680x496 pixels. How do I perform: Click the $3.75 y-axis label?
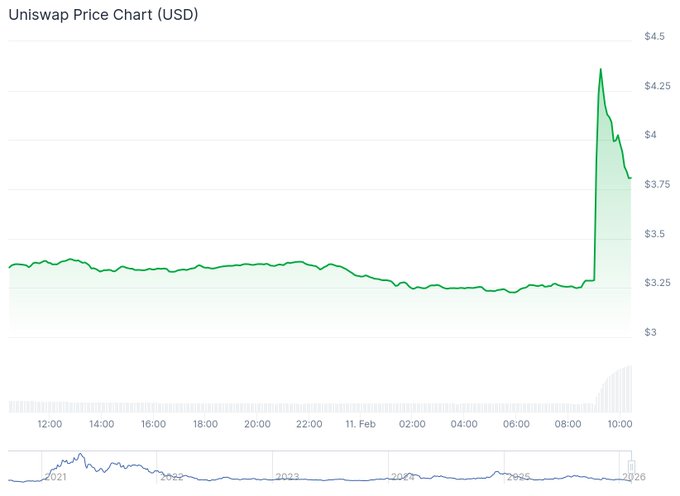[658, 185]
